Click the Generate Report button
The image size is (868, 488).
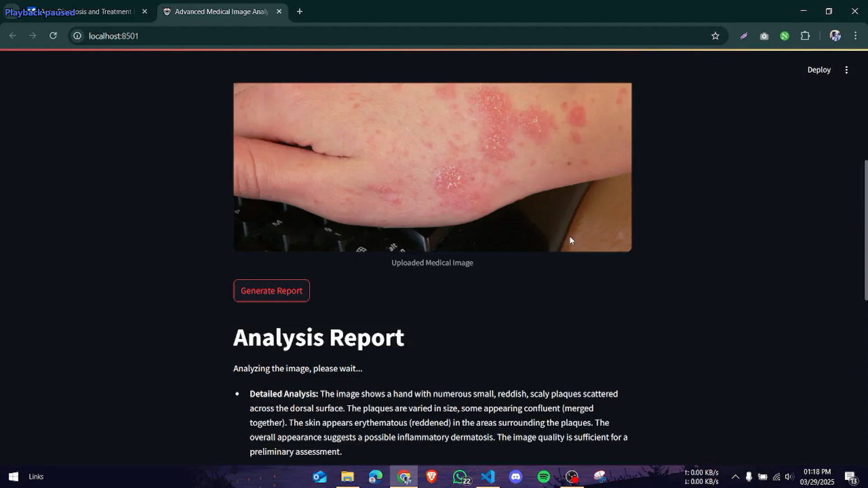point(271,291)
